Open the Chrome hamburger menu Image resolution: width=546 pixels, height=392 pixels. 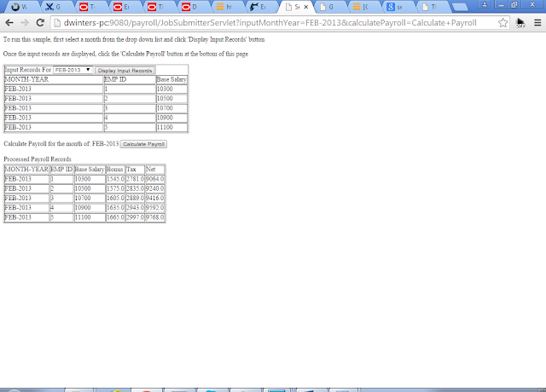[x=537, y=23]
